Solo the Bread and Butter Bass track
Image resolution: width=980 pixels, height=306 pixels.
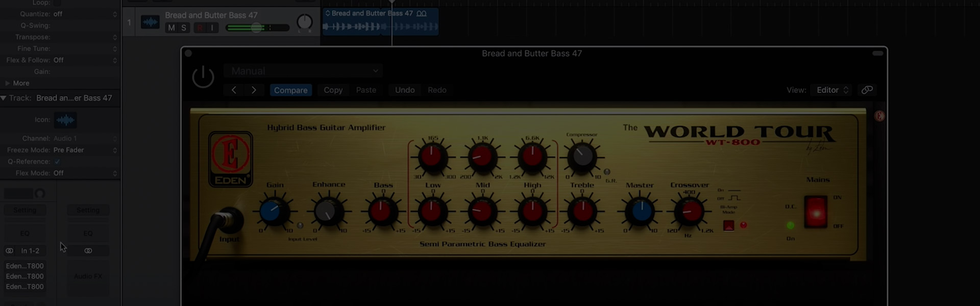click(x=184, y=28)
